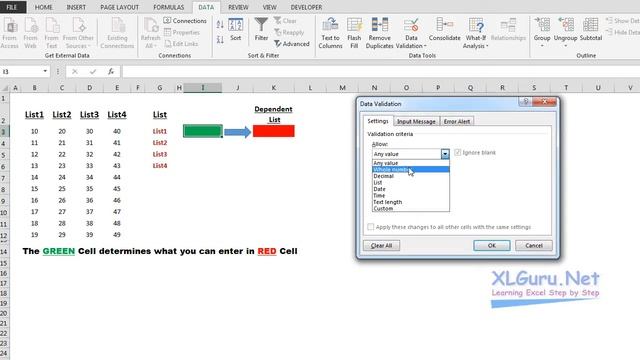Image resolution: width=640 pixels, height=360 pixels.
Task: Click Cancel in Data Validation
Action: point(533,245)
